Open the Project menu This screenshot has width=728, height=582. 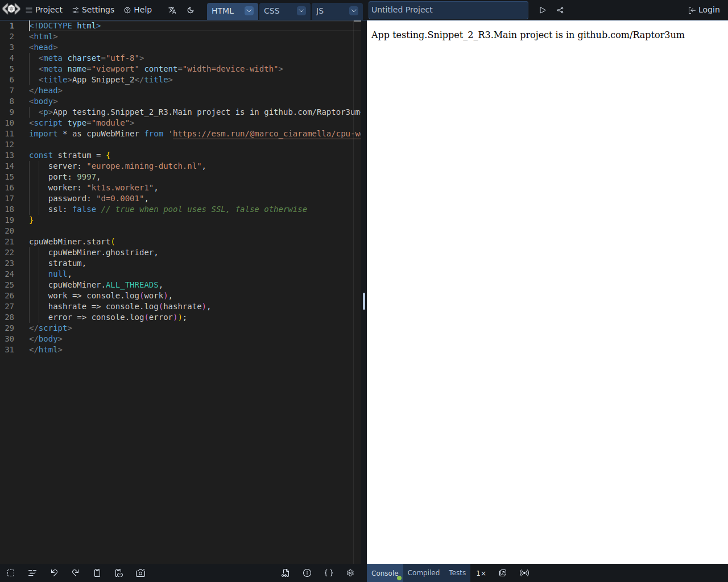(x=44, y=10)
